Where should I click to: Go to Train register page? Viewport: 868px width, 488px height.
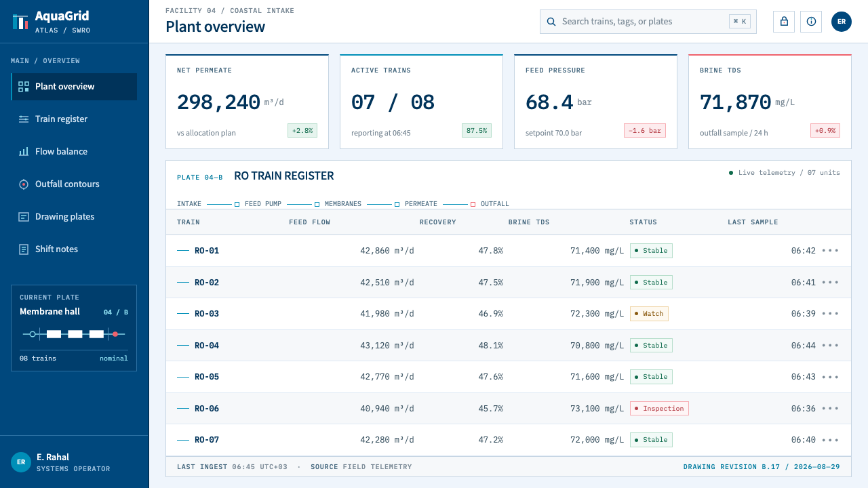click(x=74, y=119)
